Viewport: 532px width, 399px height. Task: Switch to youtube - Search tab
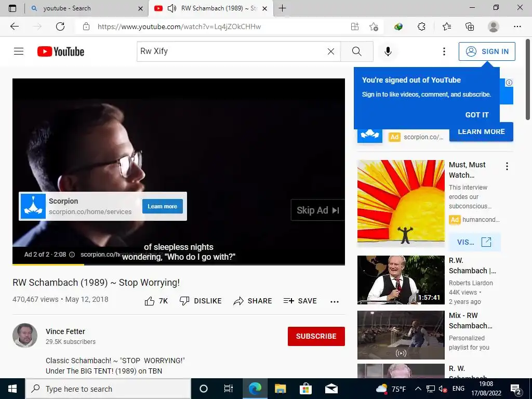[x=87, y=8]
